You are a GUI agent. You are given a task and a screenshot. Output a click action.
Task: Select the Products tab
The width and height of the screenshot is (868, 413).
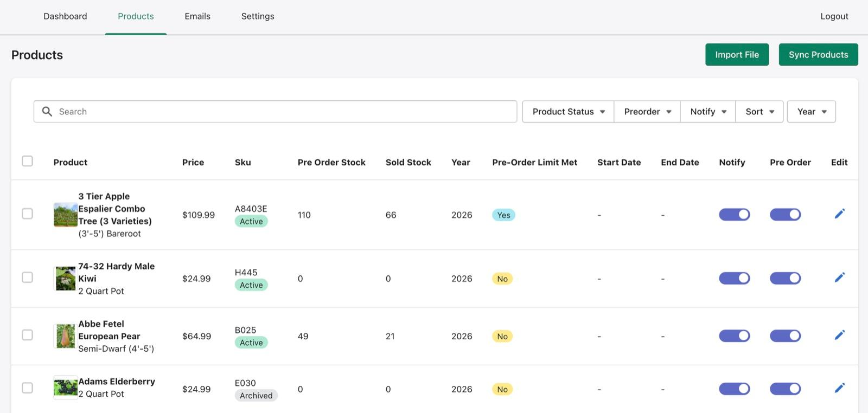click(x=136, y=16)
